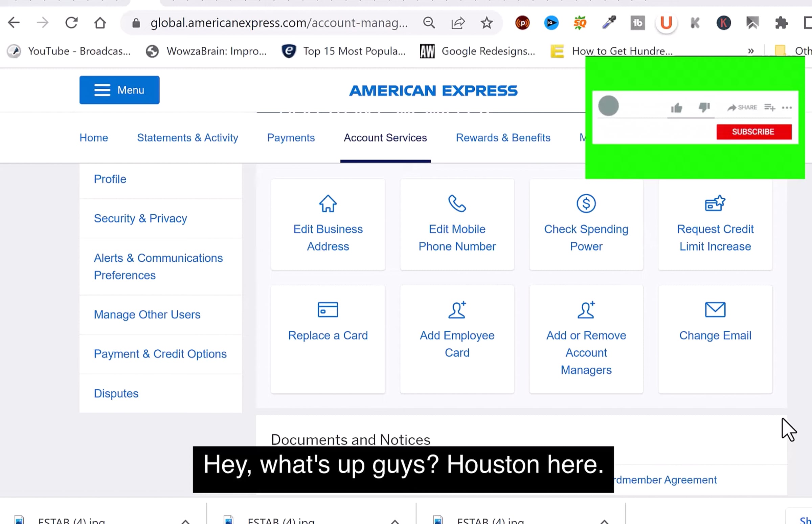Screen dimensions: 812x524
Task: Click the Add Employee Card person icon
Action: coord(457,310)
